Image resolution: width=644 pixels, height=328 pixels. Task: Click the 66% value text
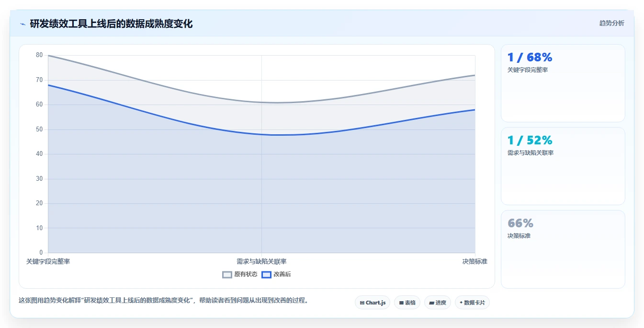click(520, 223)
